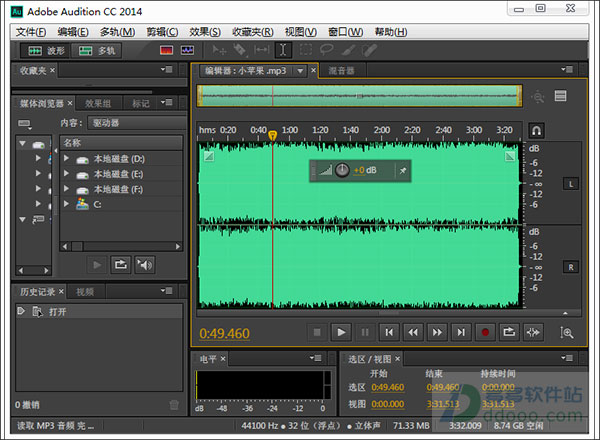Toggle the snapping magnet icon
Image resolution: width=600 pixels, height=440 pixels.
click(x=536, y=130)
